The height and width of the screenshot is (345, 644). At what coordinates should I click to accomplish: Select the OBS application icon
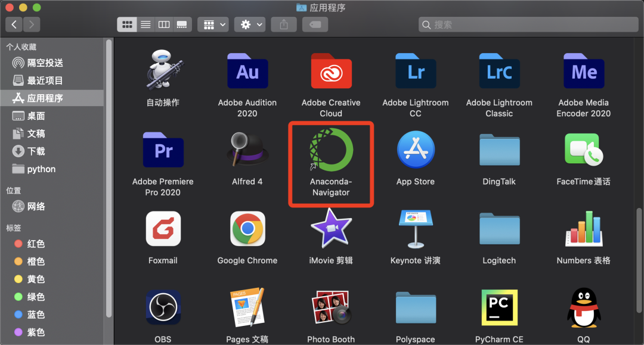pyautogui.click(x=163, y=307)
